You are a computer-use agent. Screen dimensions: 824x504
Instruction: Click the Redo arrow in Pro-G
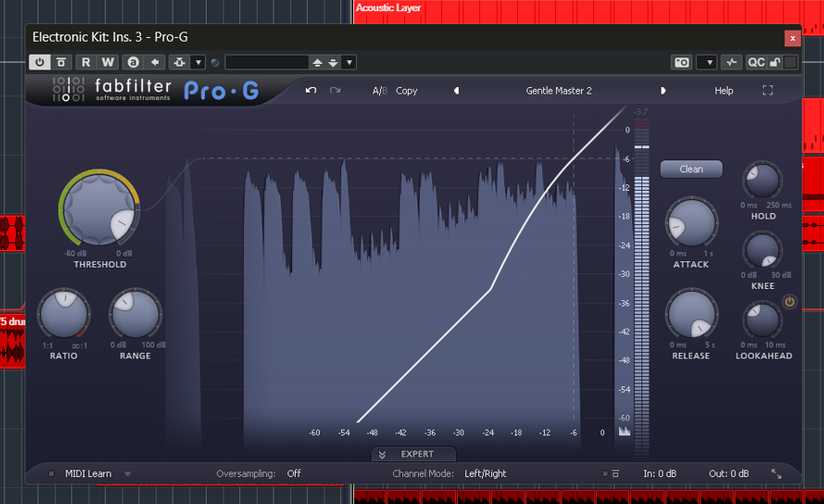[x=336, y=91]
